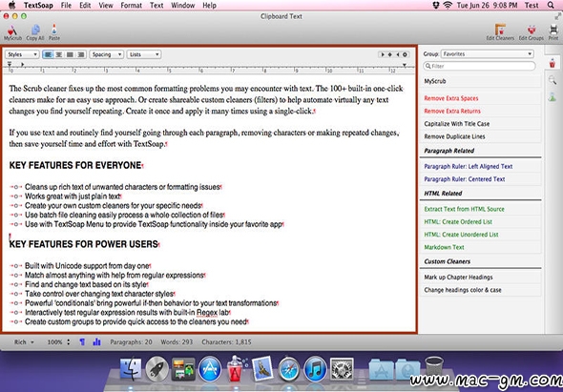Image resolution: width=563 pixels, height=392 pixels.
Task: Click the gear icon in the ruler bar
Action: click(x=405, y=54)
